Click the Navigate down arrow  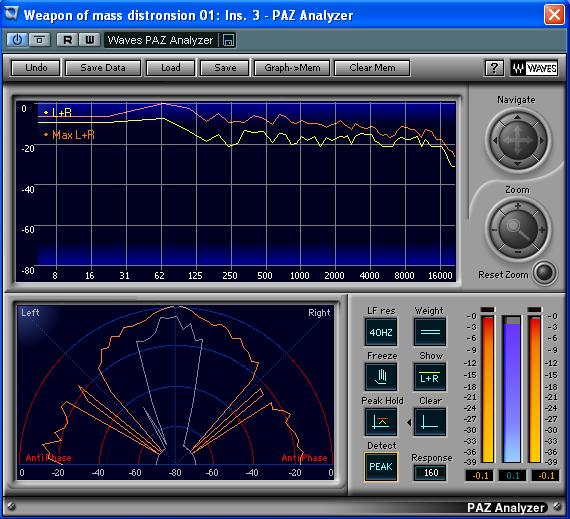point(517,164)
